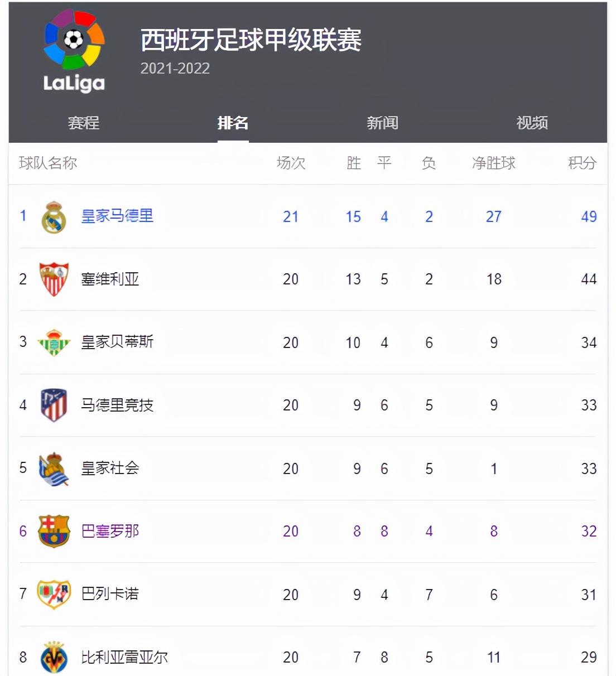The width and height of the screenshot is (616, 676).
Task: Click the Barcelona club crest
Action: [54, 531]
